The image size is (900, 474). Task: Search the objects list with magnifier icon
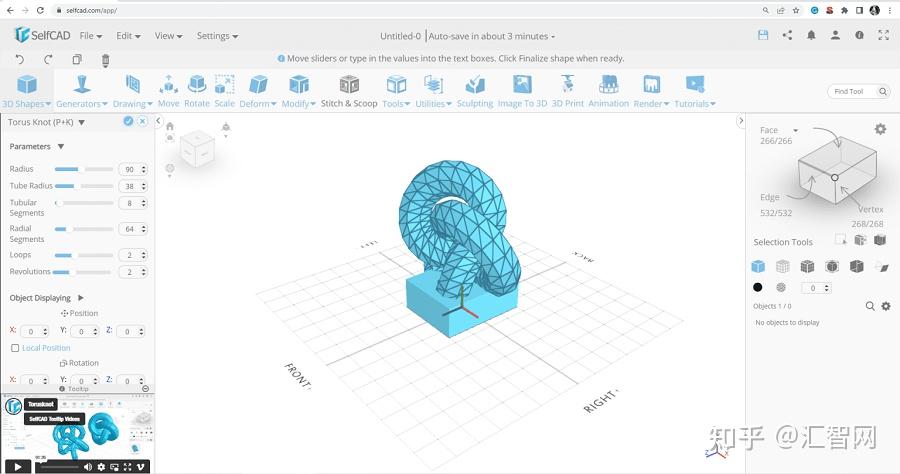pyautogui.click(x=870, y=306)
